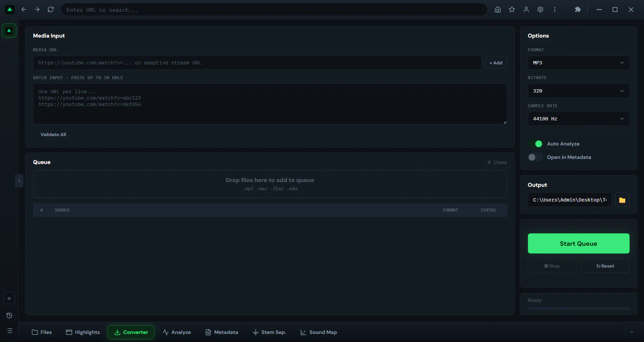This screenshot has height=342, width=644.
Task: Click the output path field
Action: [570, 200]
